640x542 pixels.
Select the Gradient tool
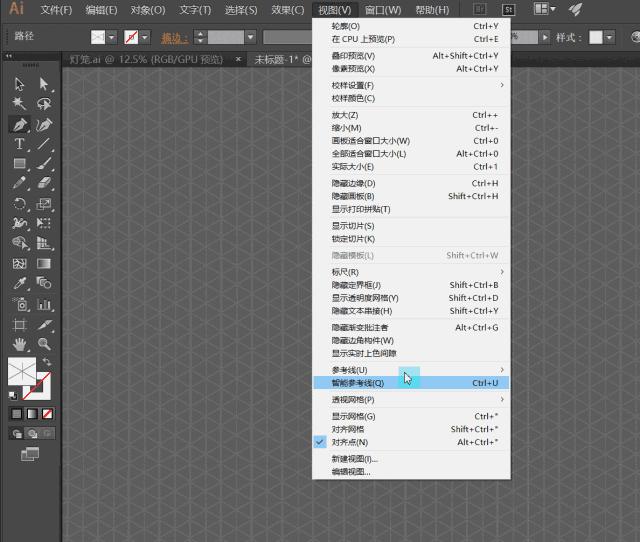click(x=44, y=264)
